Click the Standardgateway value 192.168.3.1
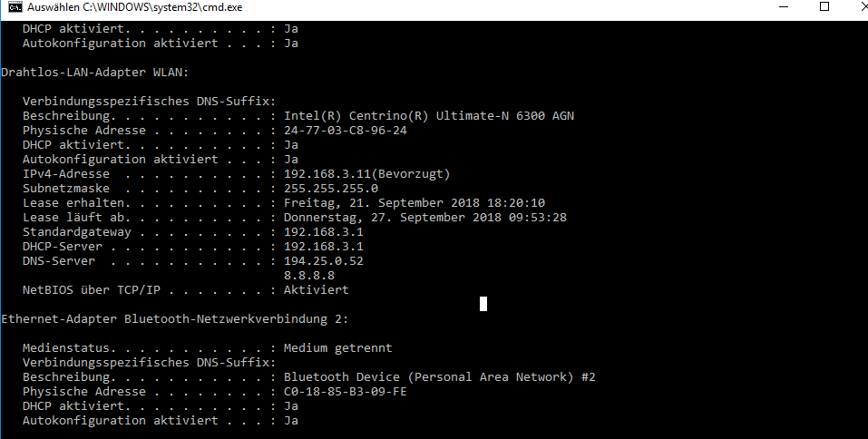Image resolution: width=868 pixels, height=439 pixels. (324, 232)
